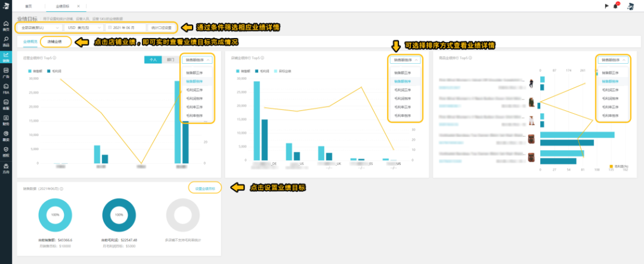The width and height of the screenshot is (644, 264).
Task: Choose 销售额倒序 in 店铺业绩排行 dropdown
Action: [x=405, y=81]
